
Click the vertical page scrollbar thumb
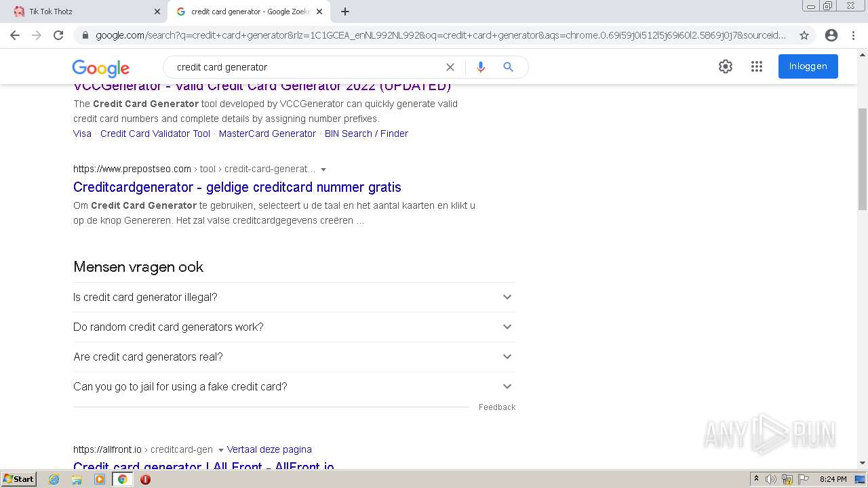coord(863,159)
